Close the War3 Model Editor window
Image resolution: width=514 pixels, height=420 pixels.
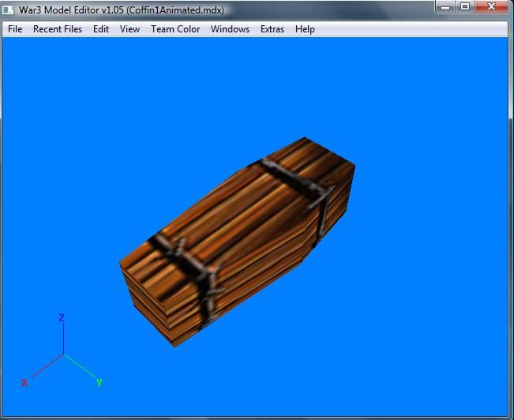pyautogui.click(x=491, y=6)
